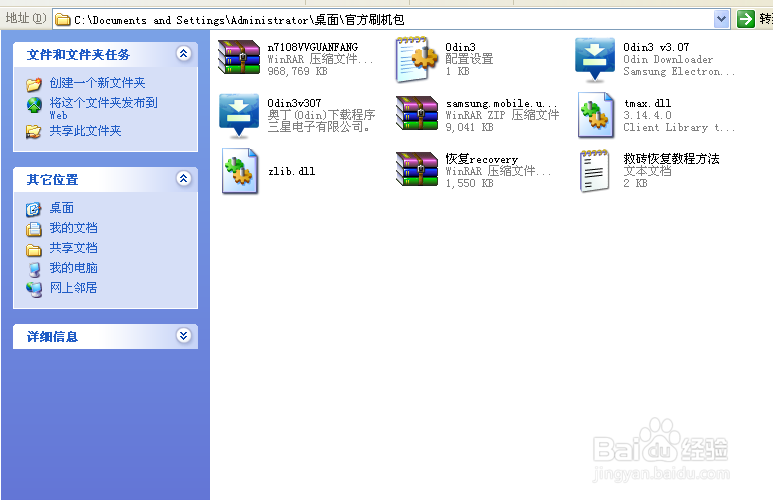
Task: Select the file name 恢复recovery
Action: 482,159
